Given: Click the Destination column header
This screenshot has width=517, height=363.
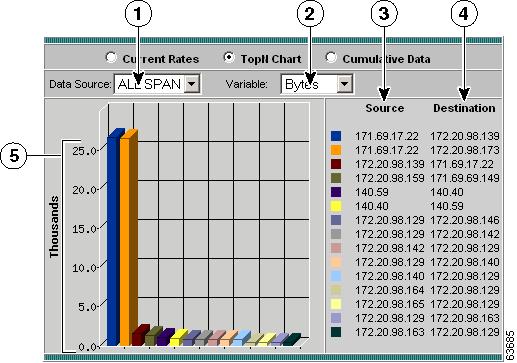Looking at the screenshot, I should coord(464,108).
